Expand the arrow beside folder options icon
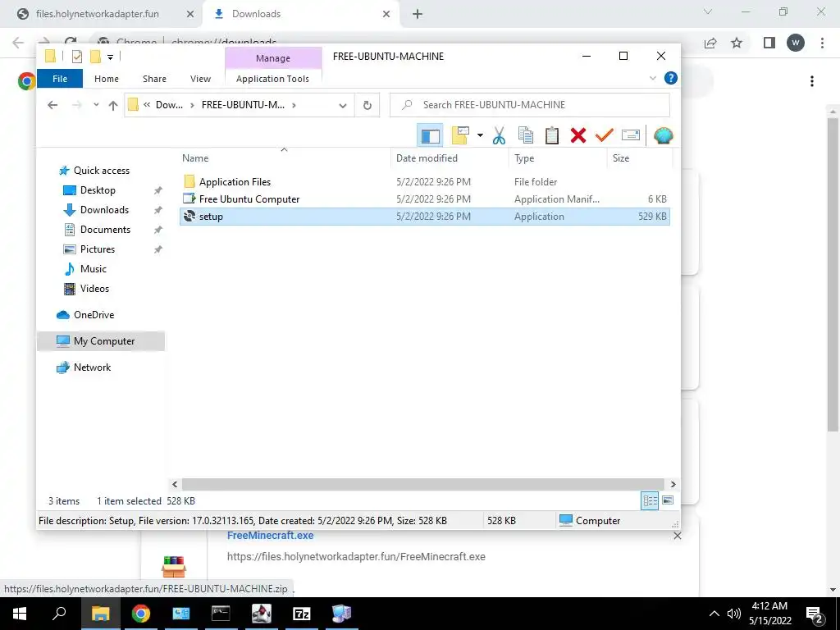 click(480, 135)
